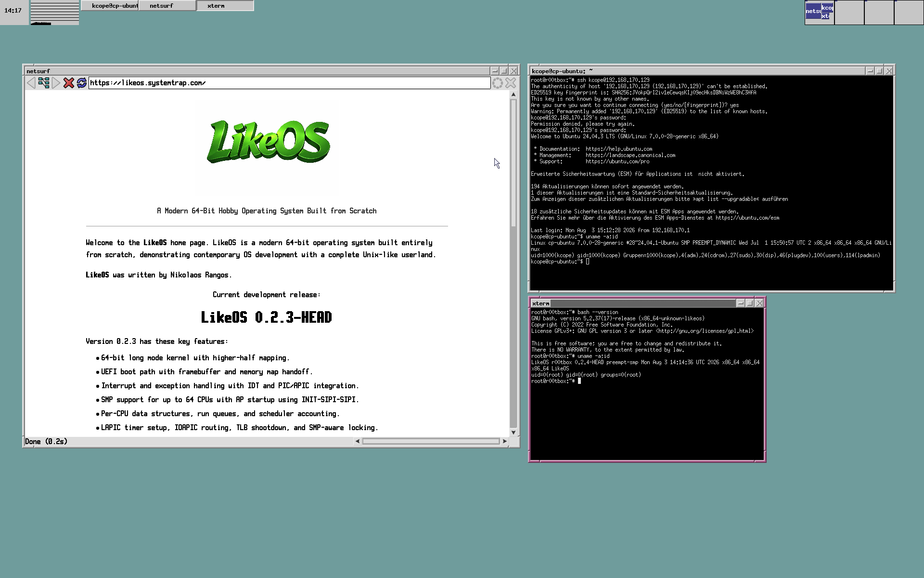
Task: Click the xterm window title bar
Action: 633,303
